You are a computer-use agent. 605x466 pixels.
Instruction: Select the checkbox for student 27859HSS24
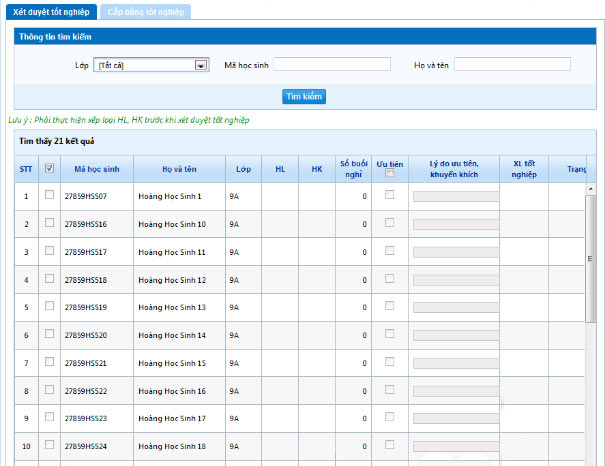pos(50,445)
